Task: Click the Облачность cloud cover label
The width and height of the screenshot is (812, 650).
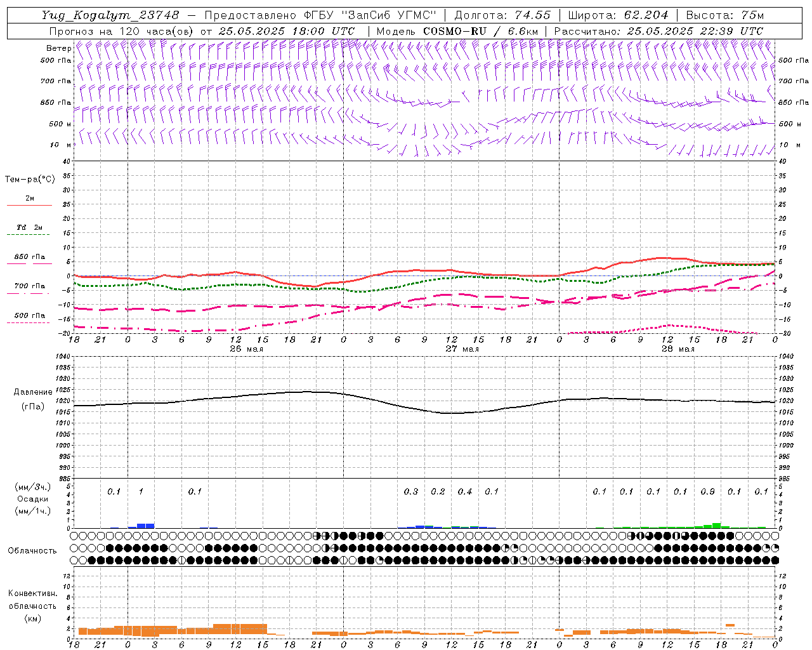Action: point(32,551)
